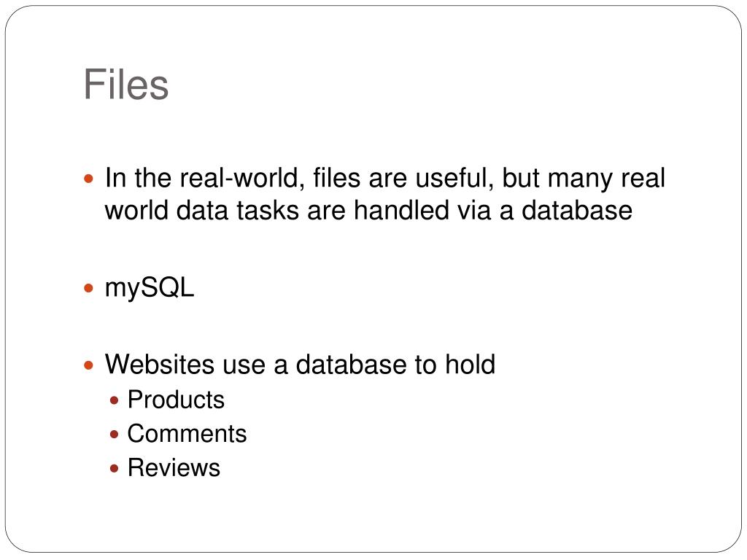This screenshot has height=560, width=747.
Task: Select the orange bullet before 'In the real-world'
Action: tap(88, 179)
